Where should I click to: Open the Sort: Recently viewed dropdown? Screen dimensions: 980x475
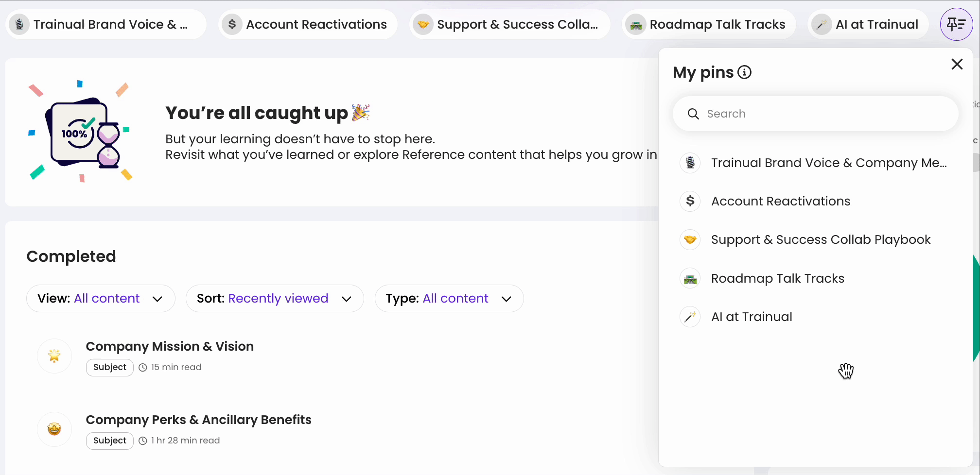(274, 298)
